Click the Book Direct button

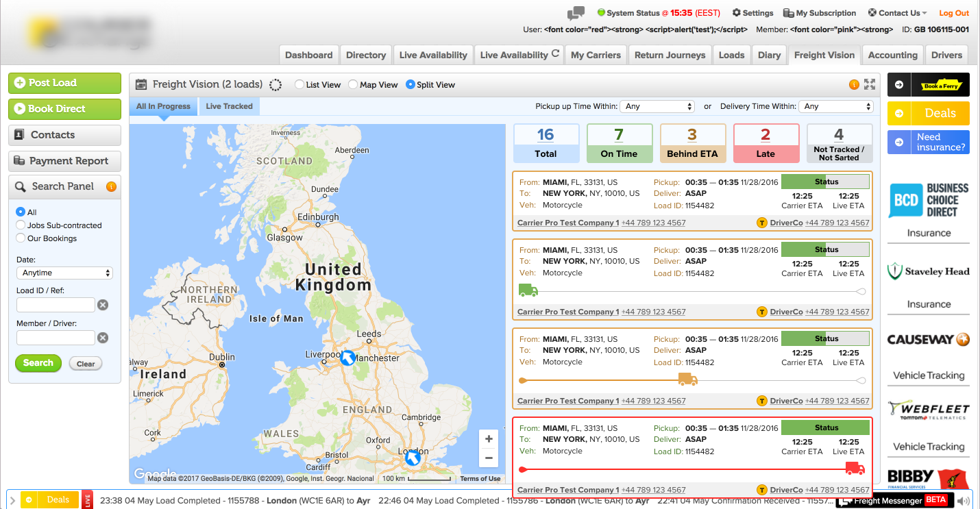[64, 109]
